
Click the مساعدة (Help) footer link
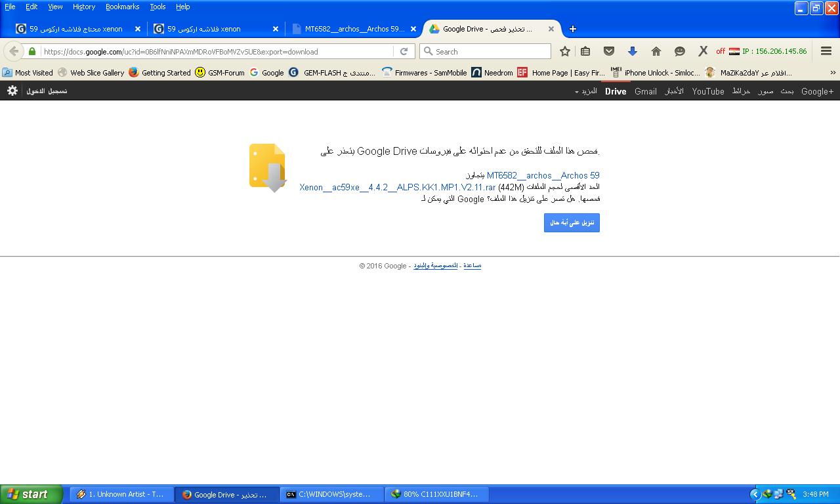472,266
